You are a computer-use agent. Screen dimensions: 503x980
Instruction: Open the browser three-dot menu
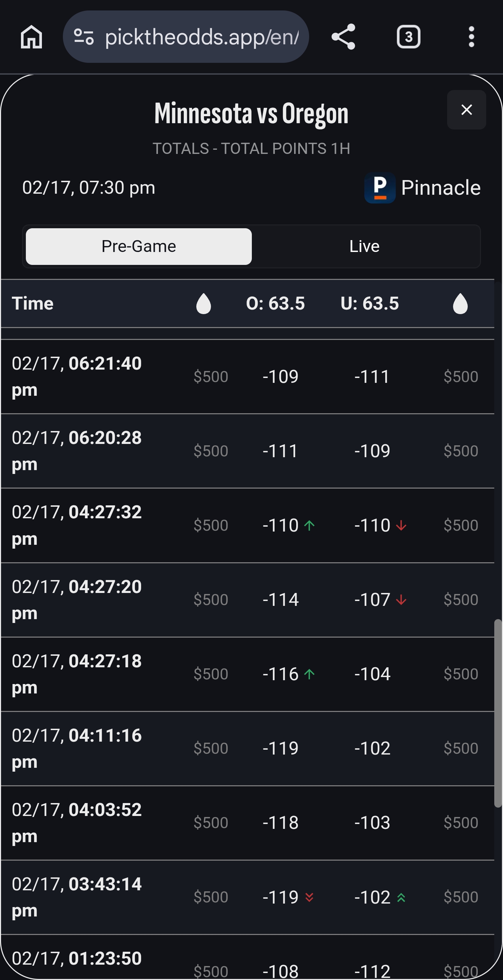471,37
